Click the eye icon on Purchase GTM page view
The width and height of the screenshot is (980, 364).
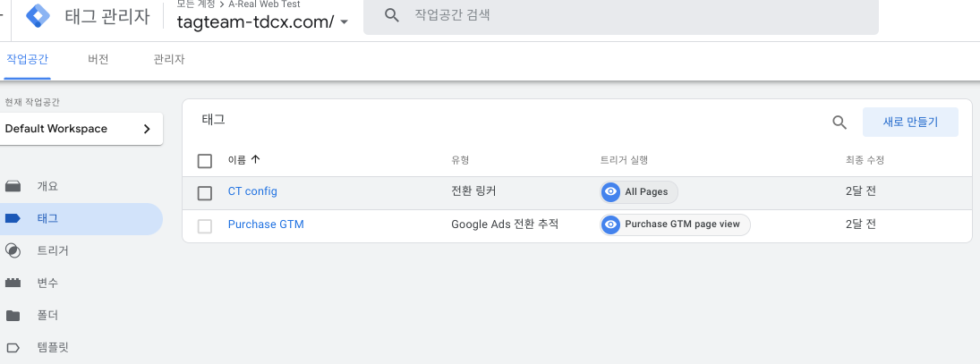pyautogui.click(x=610, y=224)
